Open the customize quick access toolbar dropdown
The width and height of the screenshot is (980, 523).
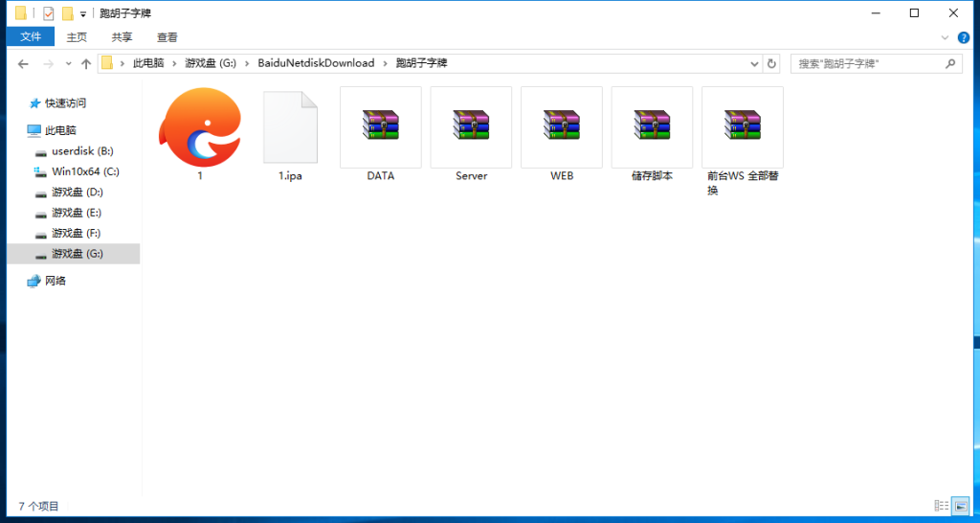tap(83, 13)
